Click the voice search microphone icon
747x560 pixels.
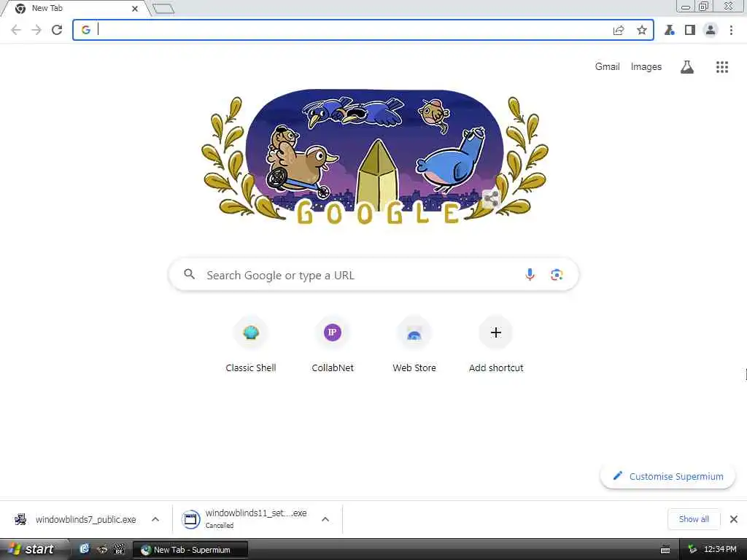click(530, 275)
